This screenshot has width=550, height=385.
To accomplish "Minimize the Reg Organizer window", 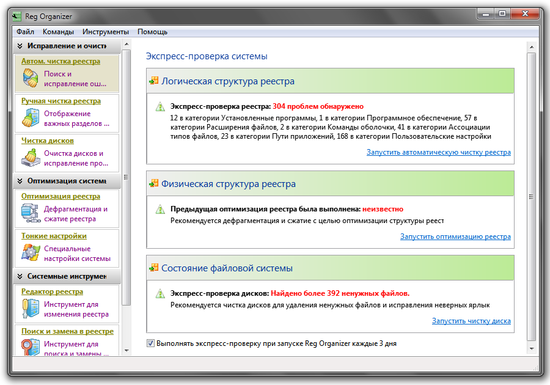I will coord(485,14).
